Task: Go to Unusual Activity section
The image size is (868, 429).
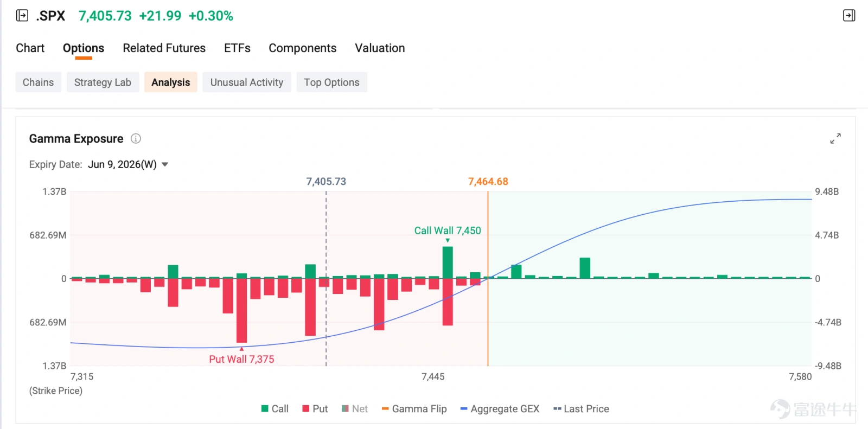Action: tap(247, 82)
